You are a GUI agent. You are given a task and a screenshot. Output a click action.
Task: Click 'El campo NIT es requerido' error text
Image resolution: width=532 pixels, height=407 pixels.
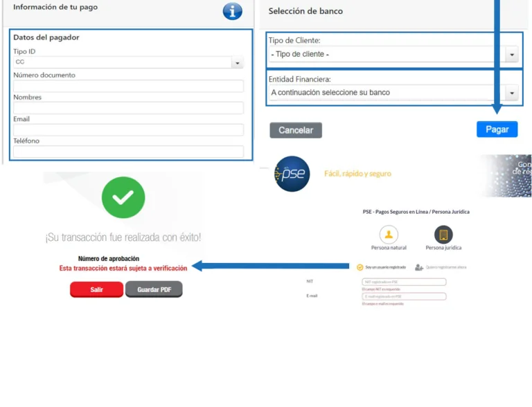click(381, 289)
